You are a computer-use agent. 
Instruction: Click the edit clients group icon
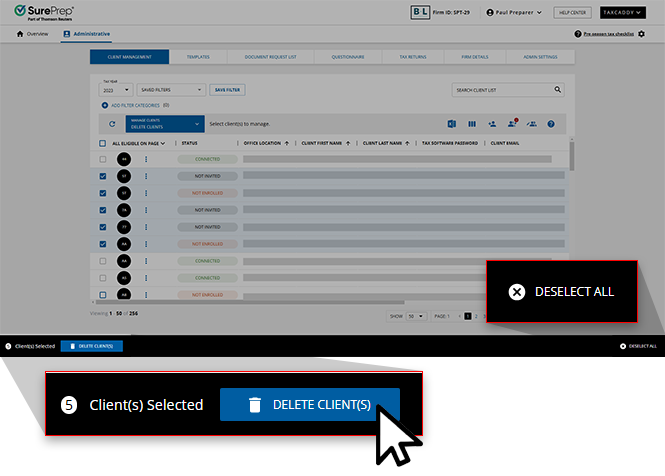[531, 124]
